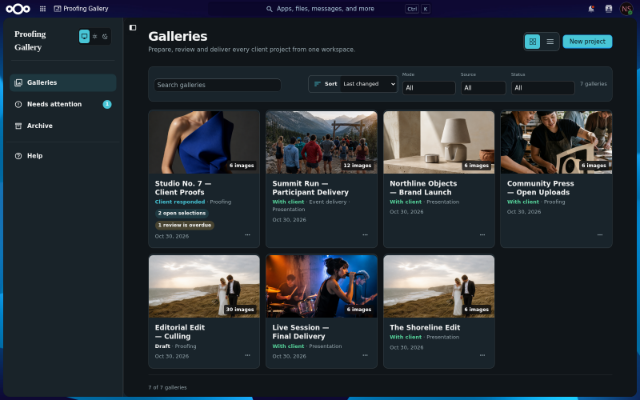Click the Studio No. 7 blue dress thumbnail
The width and height of the screenshot is (640, 400).
tap(204, 142)
